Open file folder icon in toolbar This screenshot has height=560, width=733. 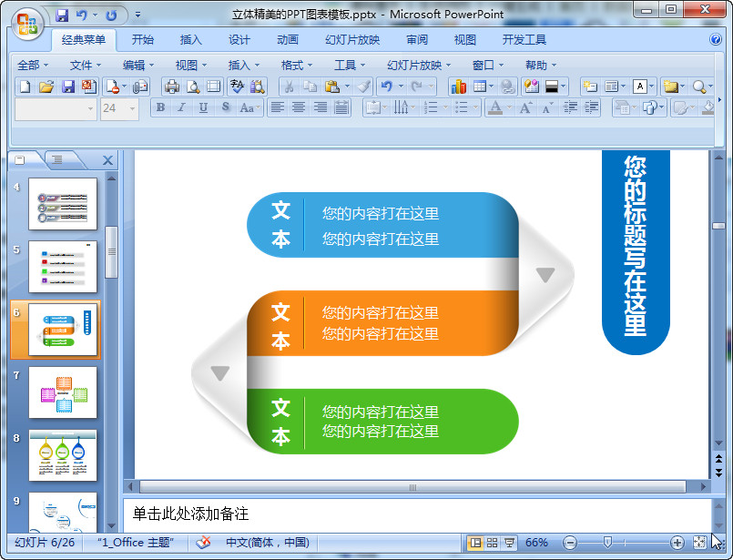pyautogui.click(x=46, y=87)
